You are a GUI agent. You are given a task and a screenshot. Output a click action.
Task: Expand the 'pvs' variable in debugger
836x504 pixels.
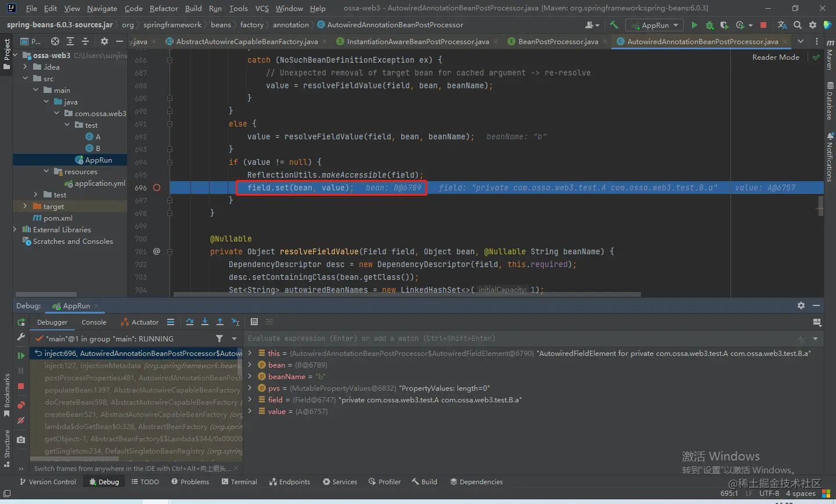[250, 388]
